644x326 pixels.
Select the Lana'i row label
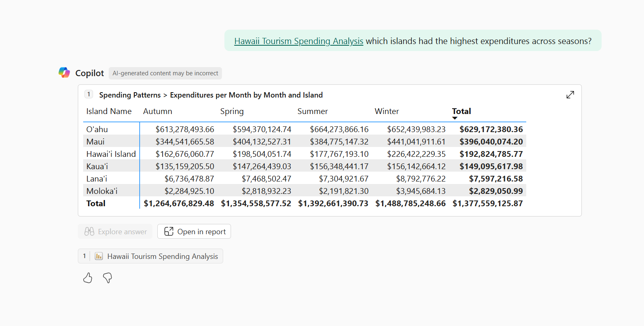tap(97, 179)
